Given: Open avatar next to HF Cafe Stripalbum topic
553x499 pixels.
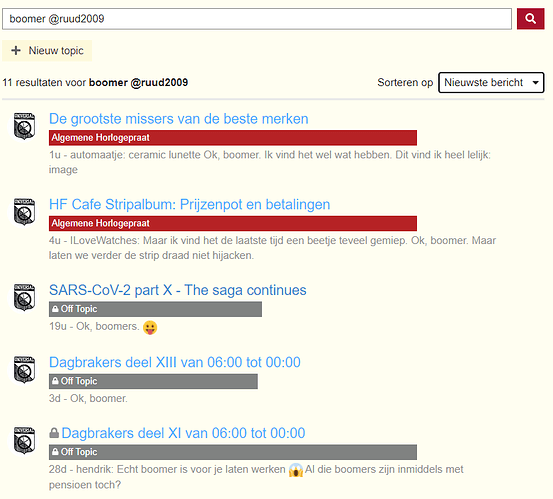Looking at the screenshot, I should tap(24, 212).
